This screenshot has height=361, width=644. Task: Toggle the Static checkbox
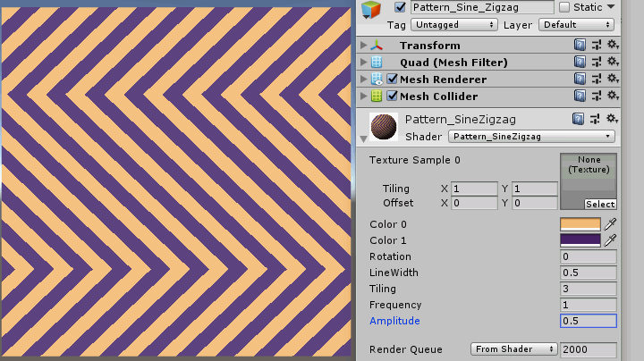[564, 7]
